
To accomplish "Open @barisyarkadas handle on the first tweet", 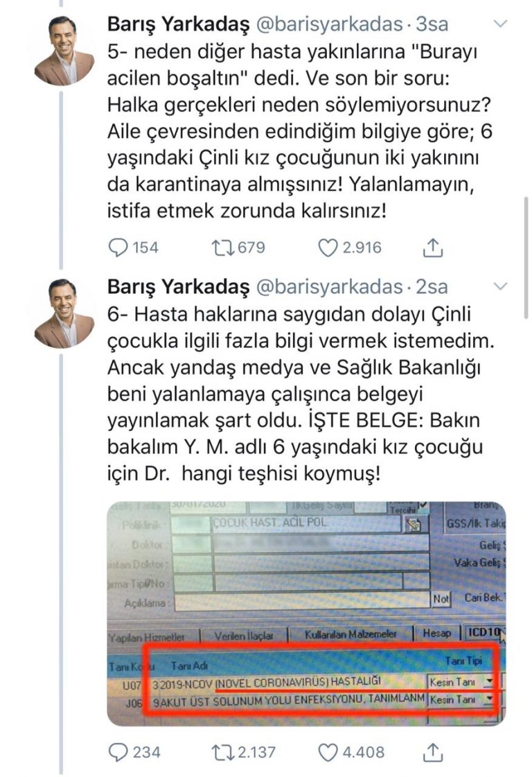I will point(329,24).
